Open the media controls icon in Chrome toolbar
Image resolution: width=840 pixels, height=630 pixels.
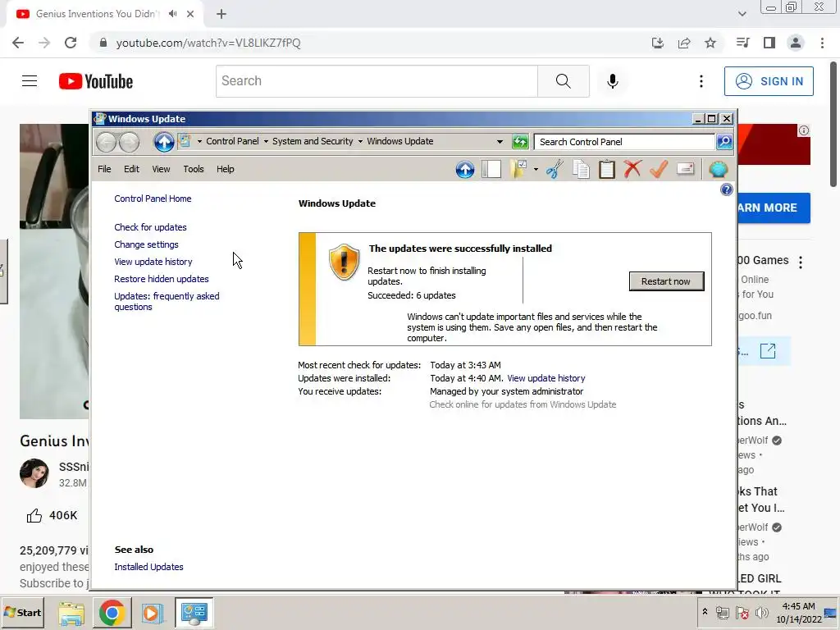(x=742, y=43)
